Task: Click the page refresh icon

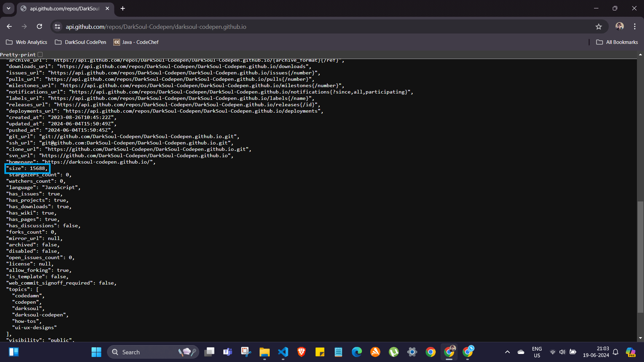Action: click(x=39, y=26)
